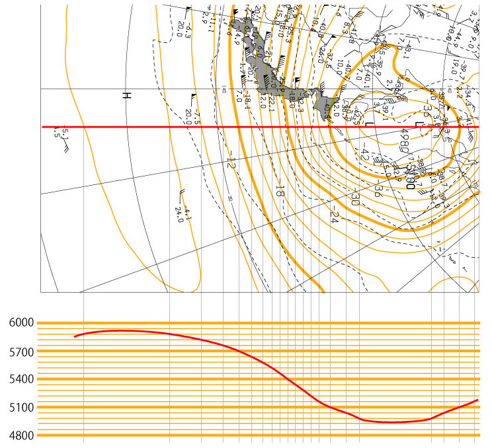This screenshot has width=492, height=448.
Task: Select the -30 contour label
Action: [356, 197]
